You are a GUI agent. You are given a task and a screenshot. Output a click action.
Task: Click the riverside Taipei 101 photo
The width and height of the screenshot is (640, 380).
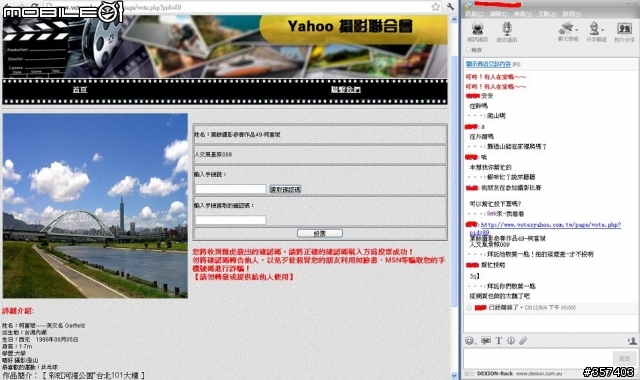click(x=95, y=206)
